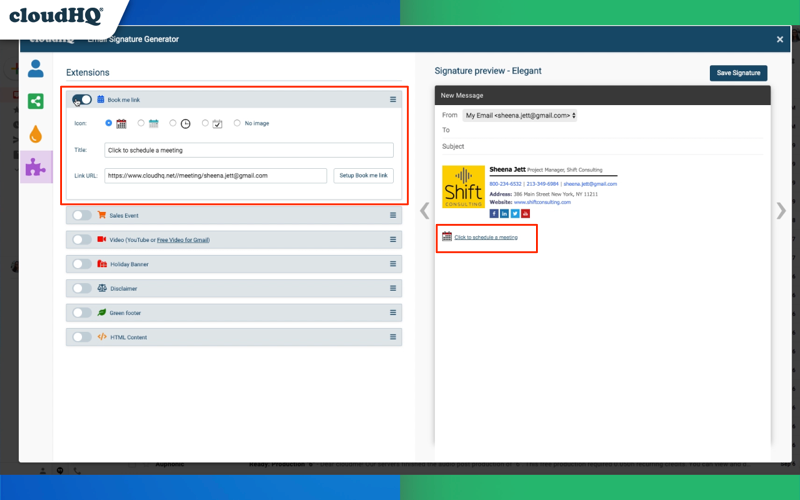Click the Disclaimer scales icon
Viewport: 800px width, 500px height.
click(102, 288)
